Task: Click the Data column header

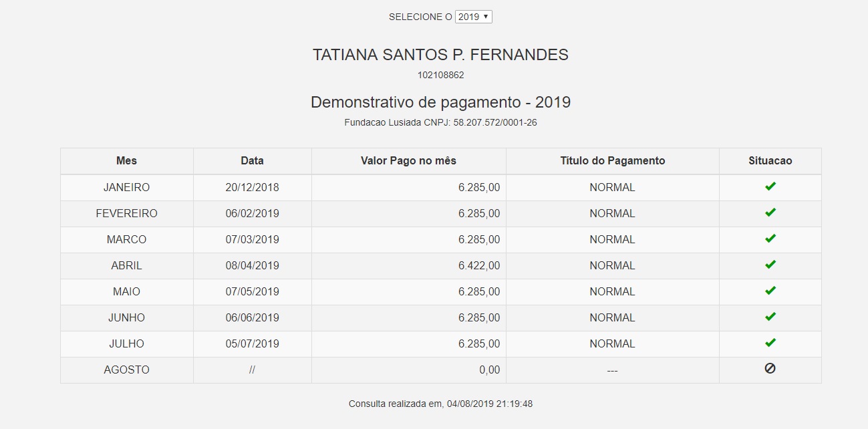Action: point(252,160)
